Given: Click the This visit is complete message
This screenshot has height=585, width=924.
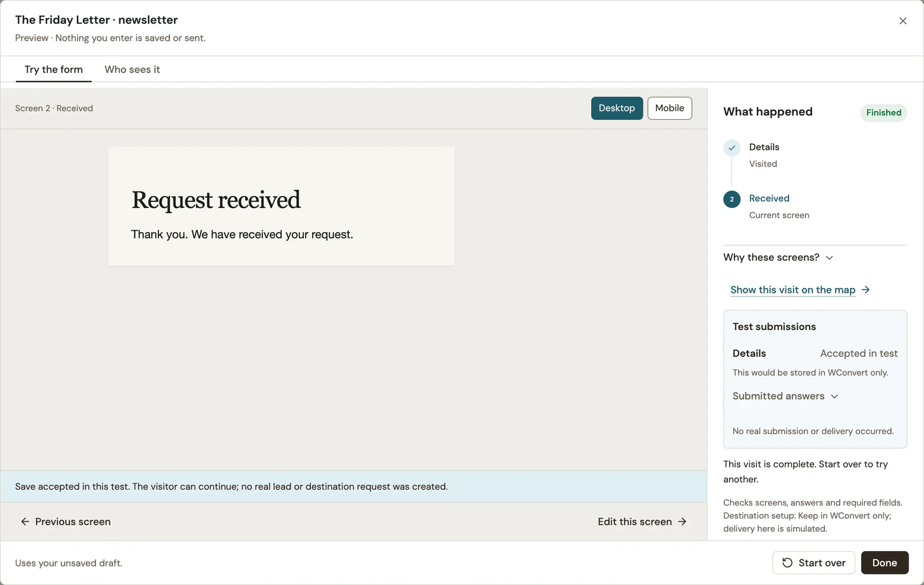Looking at the screenshot, I should point(806,472).
